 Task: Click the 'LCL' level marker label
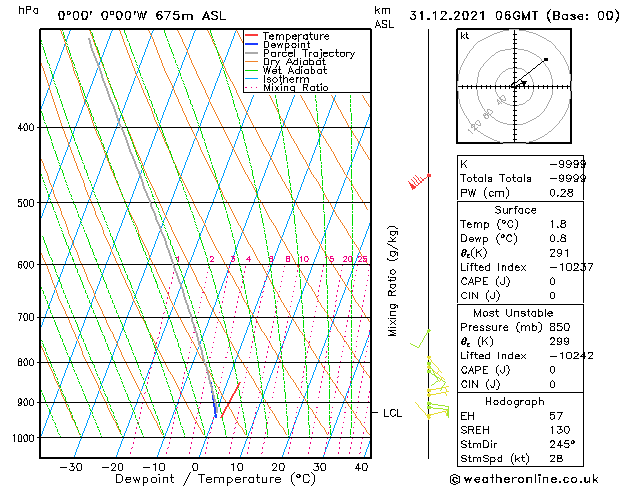click(x=392, y=413)
